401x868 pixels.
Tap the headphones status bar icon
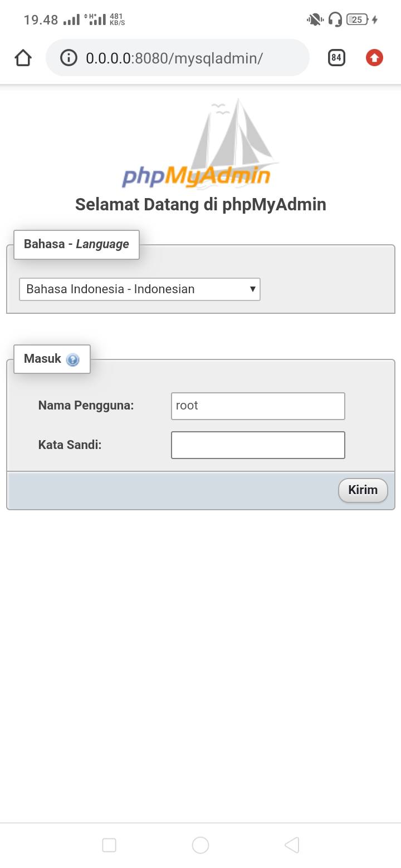click(335, 20)
